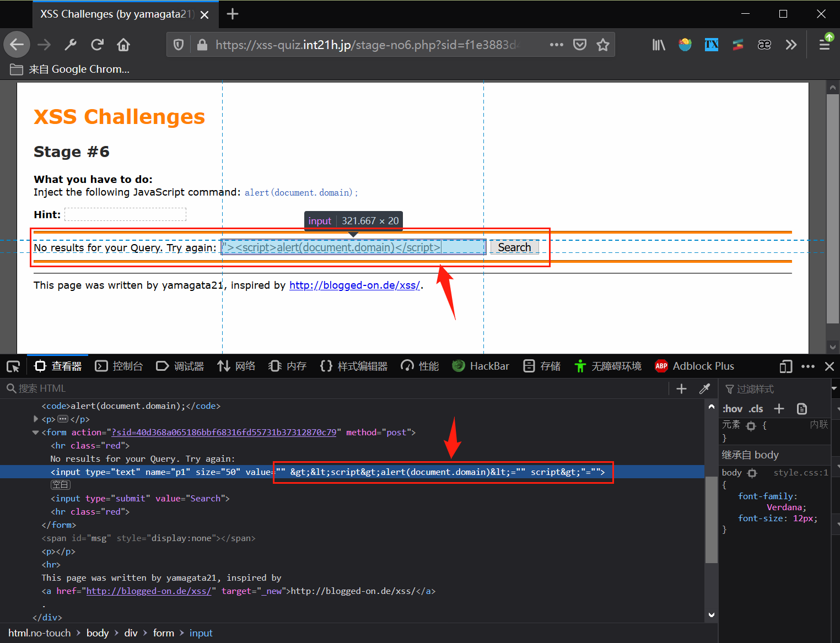Bookmark this page with star
Screen dimensions: 840x643
[603, 45]
